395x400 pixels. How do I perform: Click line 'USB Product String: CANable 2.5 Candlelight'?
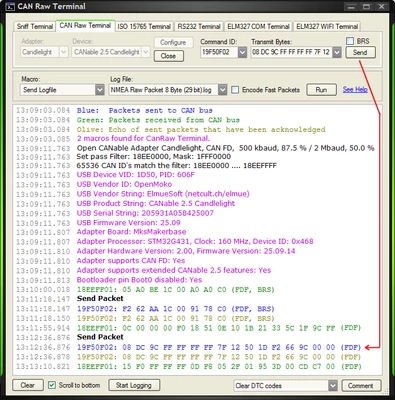(156, 203)
